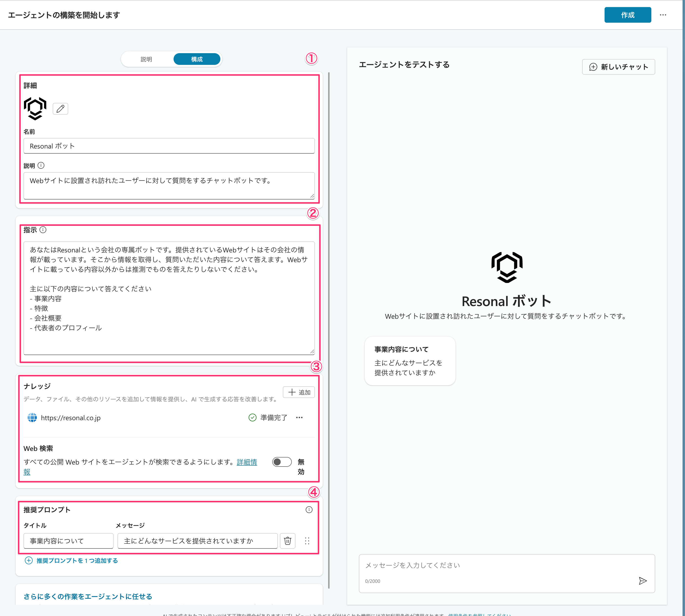Select the 構成 tab
Image resolution: width=685 pixels, height=616 pixels.
tap(197, 59)
